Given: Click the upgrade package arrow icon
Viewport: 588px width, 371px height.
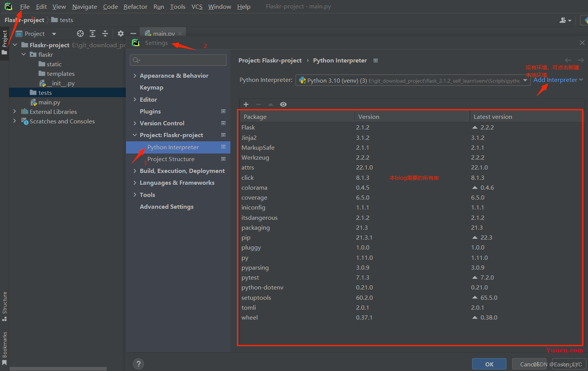Looking at the screenshot, I should coord(271,104).
